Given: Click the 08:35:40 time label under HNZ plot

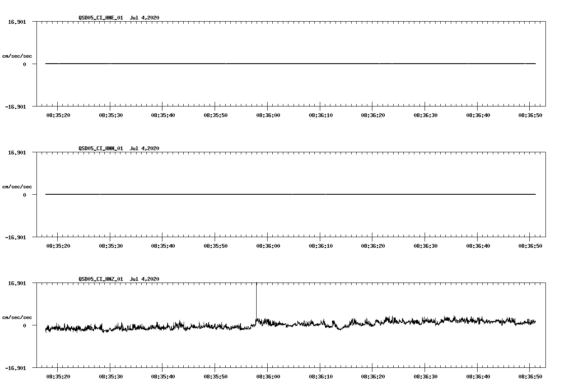Looking at the screenshot, I should (163, 377).
